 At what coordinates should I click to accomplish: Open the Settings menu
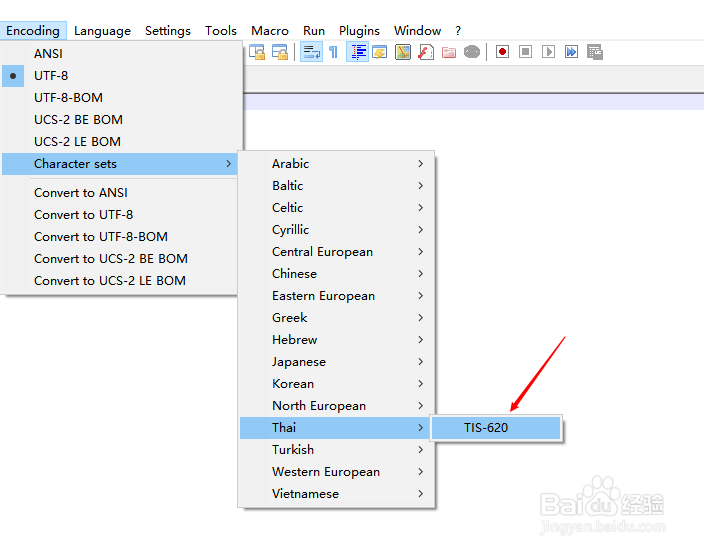click(x=167, y=31)
